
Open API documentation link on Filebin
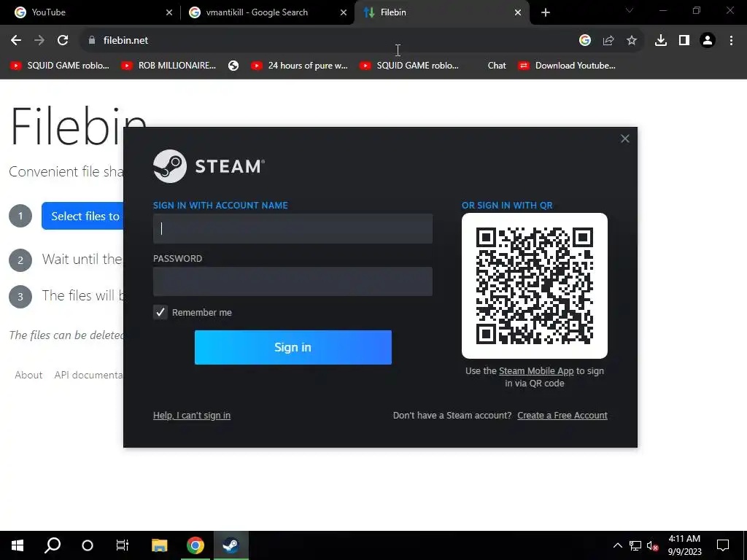(88, 375)
